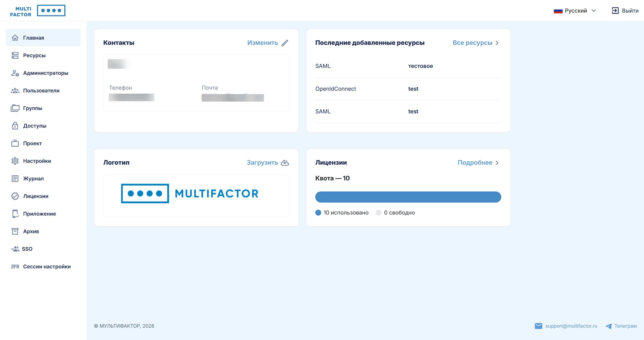This screenshot has height=340, width=644.
Task: Click the MULTIFACTOR logo preview image
Action: click(190, 194)
